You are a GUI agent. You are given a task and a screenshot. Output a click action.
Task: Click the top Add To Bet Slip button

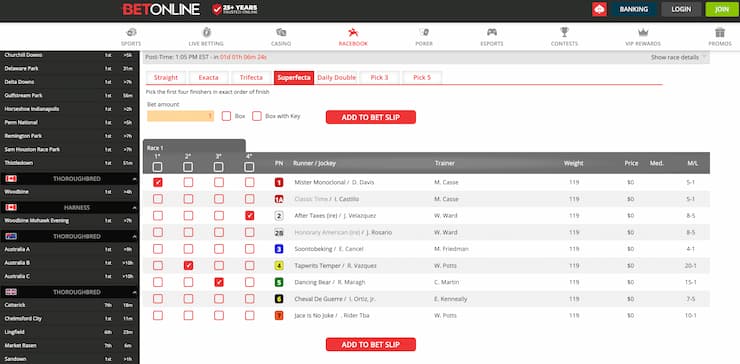[370, 117]
